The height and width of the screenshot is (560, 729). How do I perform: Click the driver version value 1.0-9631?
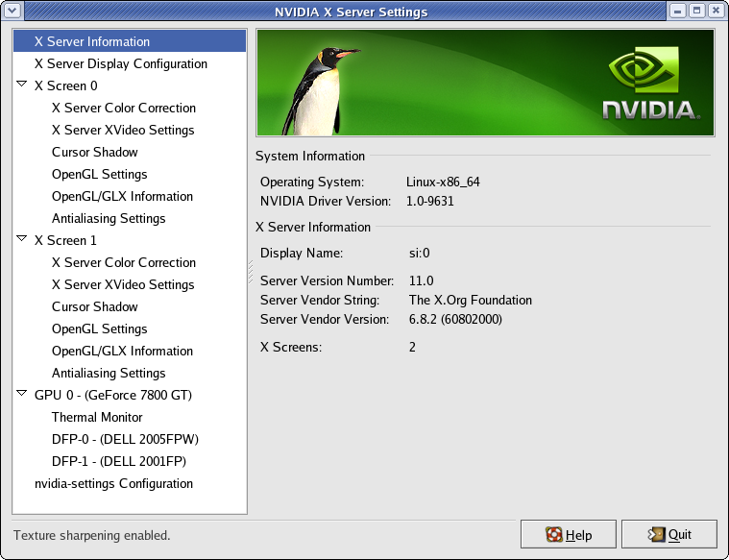point(429,201)
